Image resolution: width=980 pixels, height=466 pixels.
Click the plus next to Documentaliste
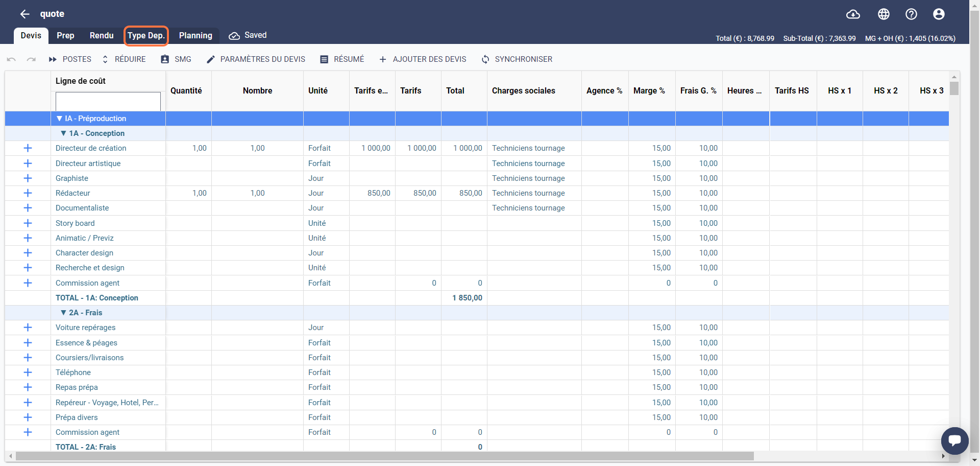28,208
